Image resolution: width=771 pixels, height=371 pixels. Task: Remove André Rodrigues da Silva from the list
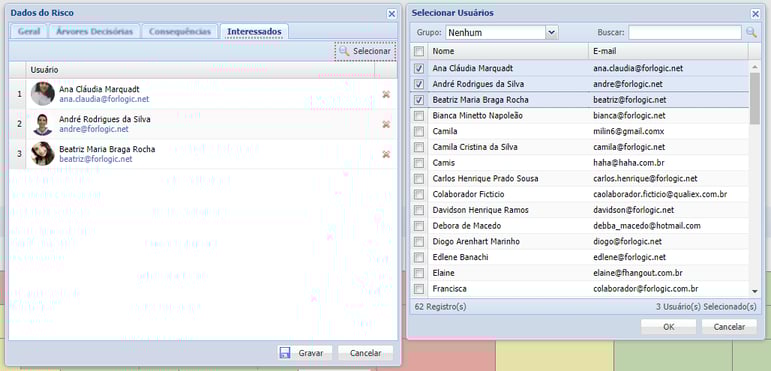(386, 124)
